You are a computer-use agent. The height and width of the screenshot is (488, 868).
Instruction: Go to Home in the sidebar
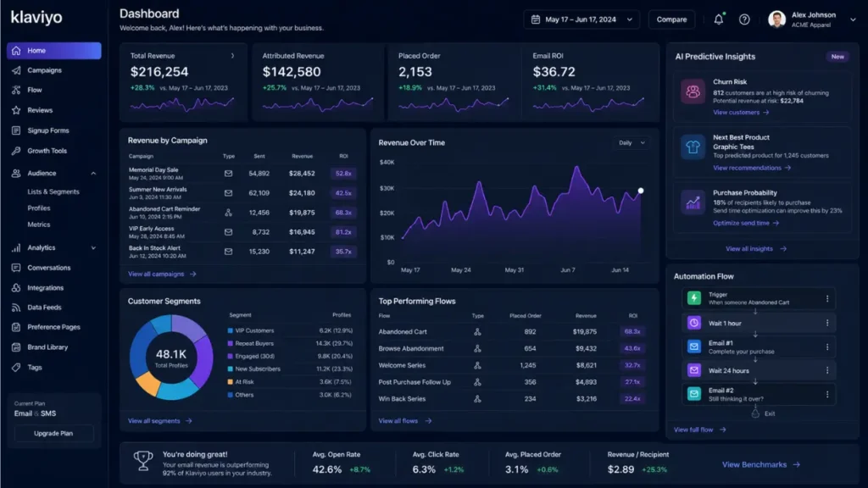tap(53, 50)
